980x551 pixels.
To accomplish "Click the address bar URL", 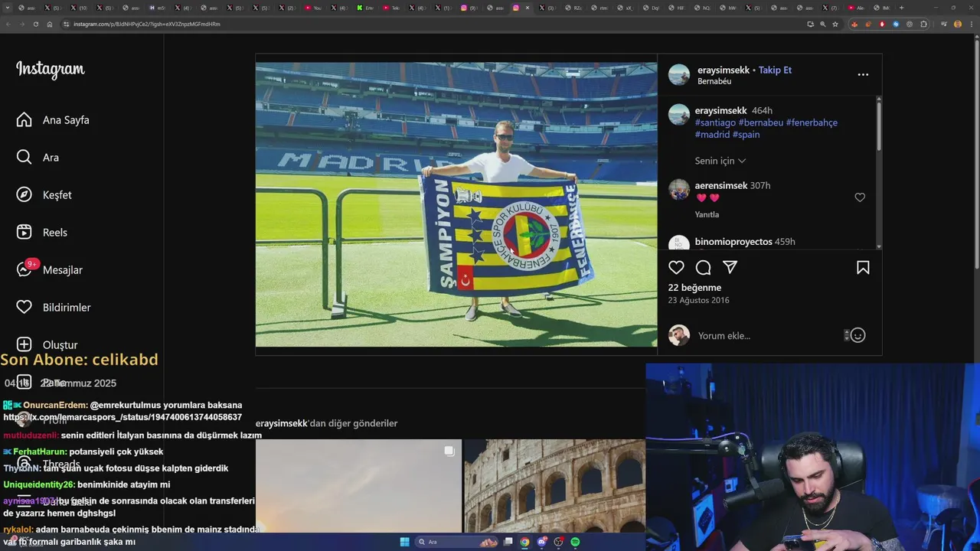I will tap(147, 24).
